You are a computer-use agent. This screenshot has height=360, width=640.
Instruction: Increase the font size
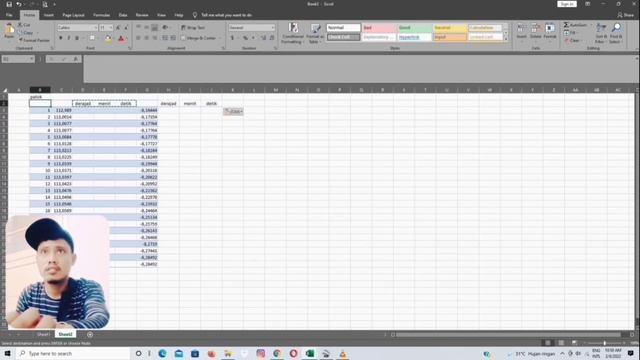pos(118,28)
